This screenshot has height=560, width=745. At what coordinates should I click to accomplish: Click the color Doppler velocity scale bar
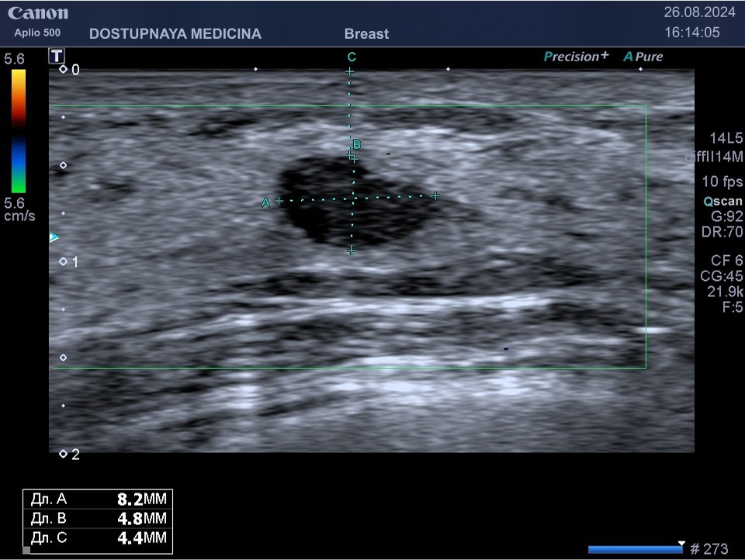coord(18,130)
